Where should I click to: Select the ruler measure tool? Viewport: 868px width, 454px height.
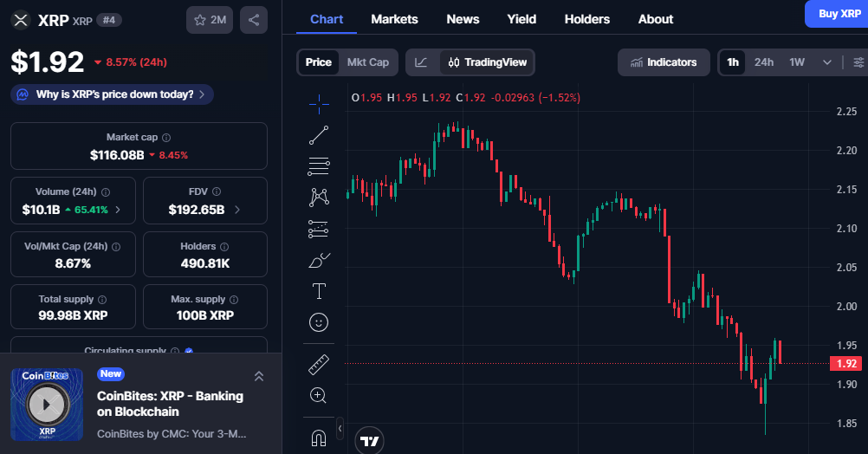pos(319,365)
